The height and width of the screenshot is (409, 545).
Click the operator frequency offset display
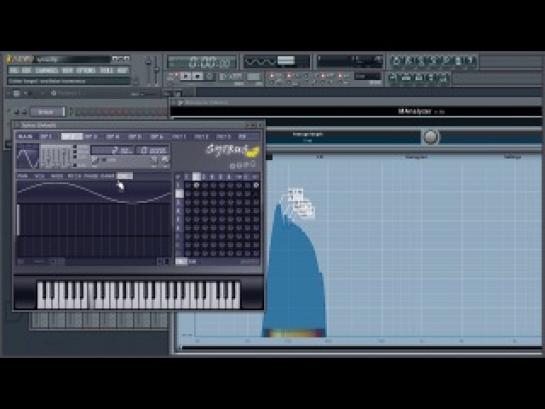(153, 150)
